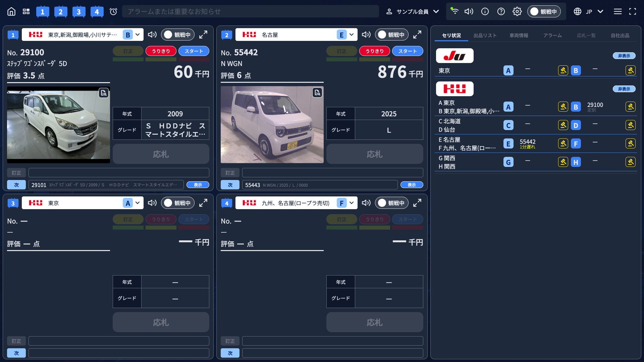Screen dimensions: 644x362
Task: Switch to the 出品リスト tab
Action: coord(485,35)
